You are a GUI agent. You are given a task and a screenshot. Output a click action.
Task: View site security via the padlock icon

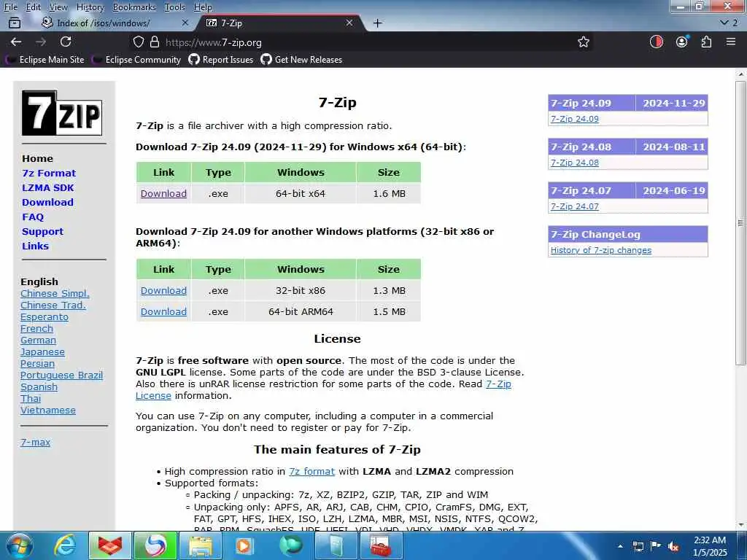155,42
